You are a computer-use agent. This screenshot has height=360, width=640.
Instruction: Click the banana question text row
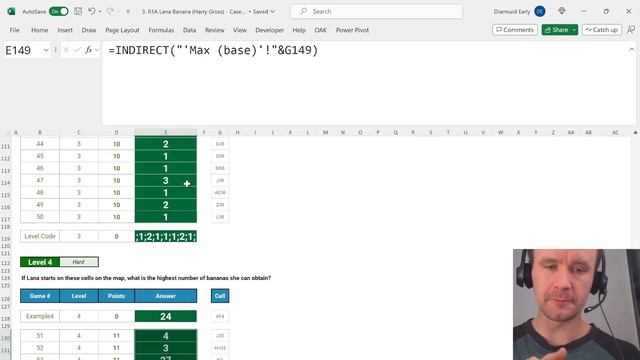click(x=146, y=278)
